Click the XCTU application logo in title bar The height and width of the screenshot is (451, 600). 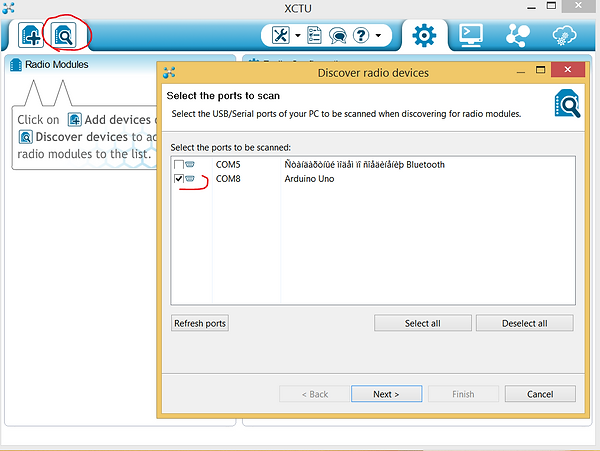(x=8, y=8)
